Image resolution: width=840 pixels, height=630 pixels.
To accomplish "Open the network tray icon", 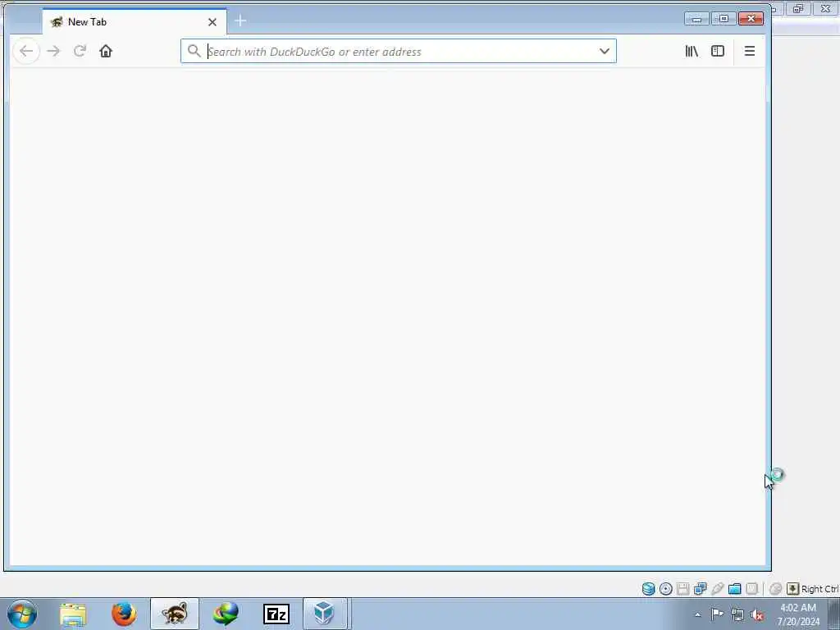I will 737,614.
